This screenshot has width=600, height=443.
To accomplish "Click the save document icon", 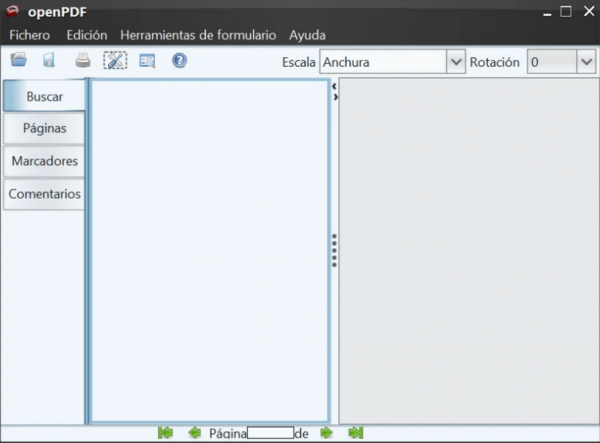I will click(49, 60).
